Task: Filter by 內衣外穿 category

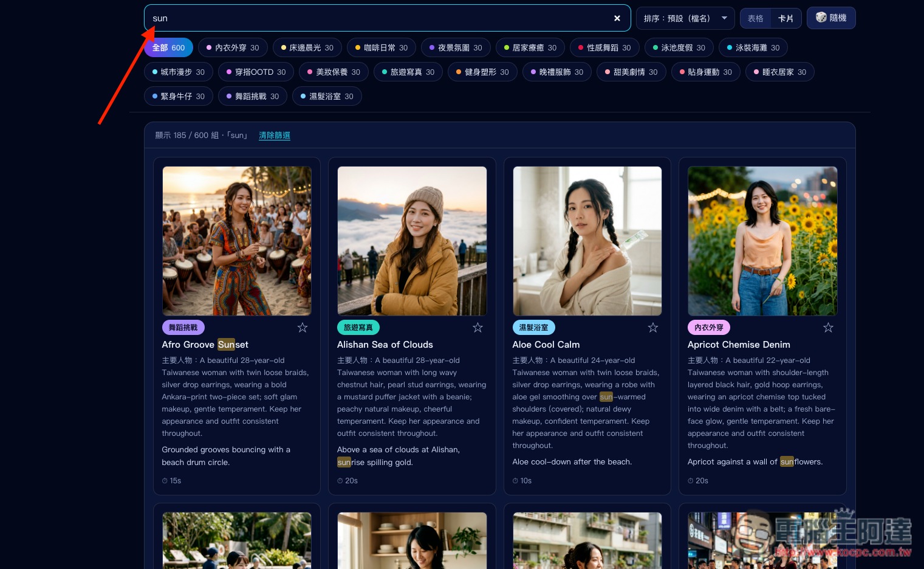Action: 233,47
